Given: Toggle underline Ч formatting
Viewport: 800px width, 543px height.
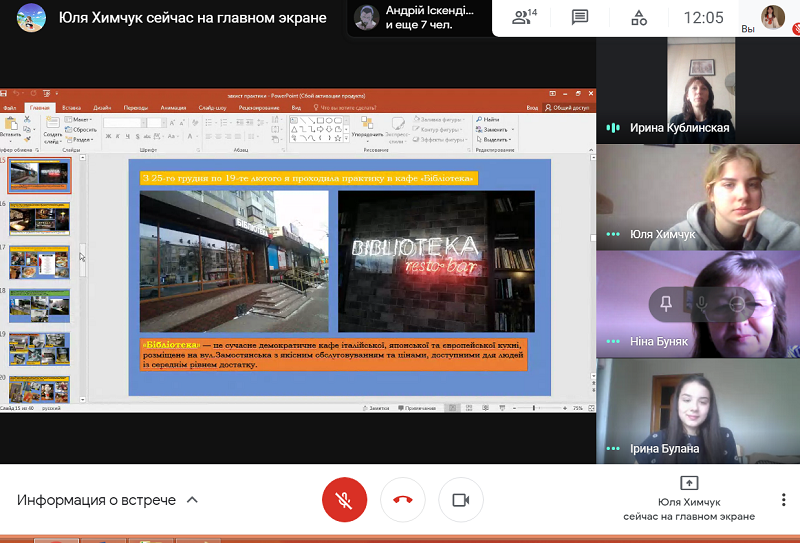Looking at the screenshot, I should 127,136.
